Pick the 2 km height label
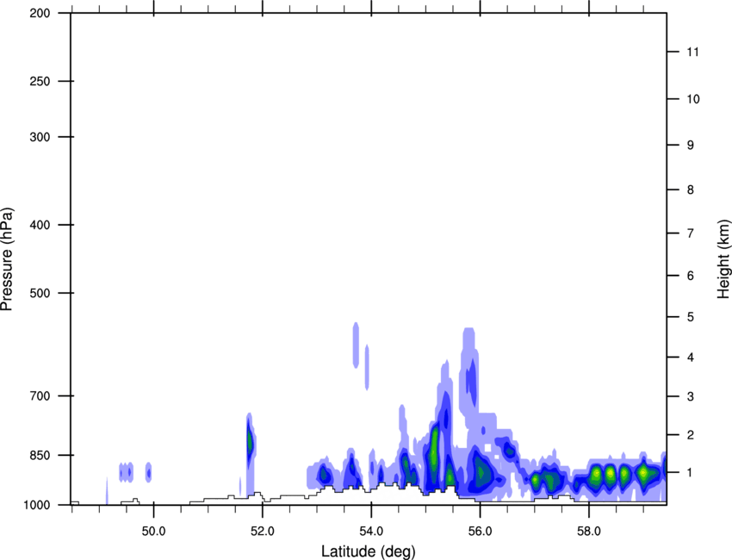This screenshot has height=560, width=732. coord(691,435)
